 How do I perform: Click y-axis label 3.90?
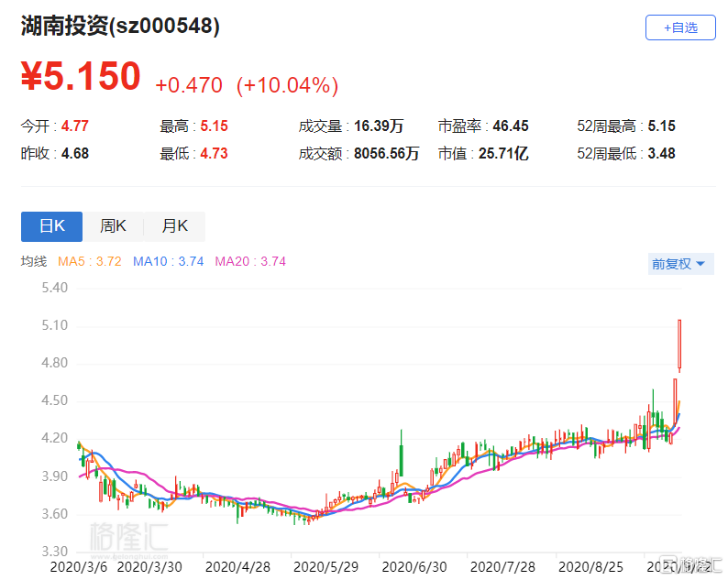click(x=55, y=476)
